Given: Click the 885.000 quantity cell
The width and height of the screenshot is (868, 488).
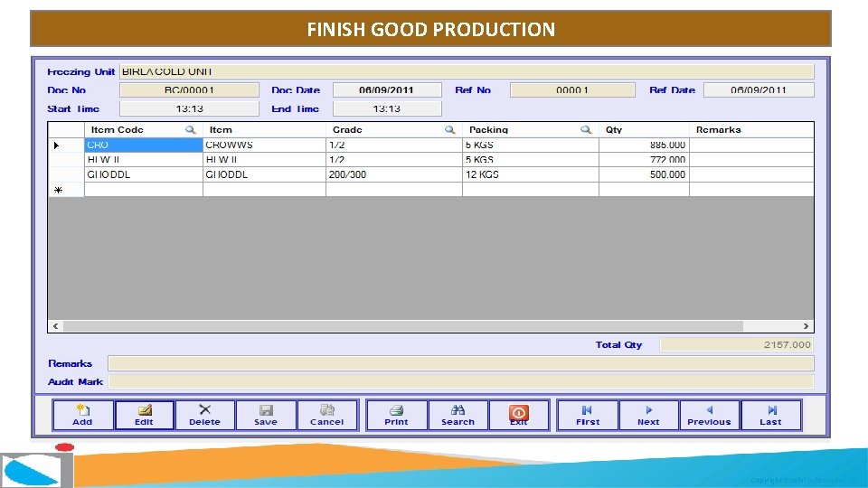Looking at the screenshot, I should 644,145.
